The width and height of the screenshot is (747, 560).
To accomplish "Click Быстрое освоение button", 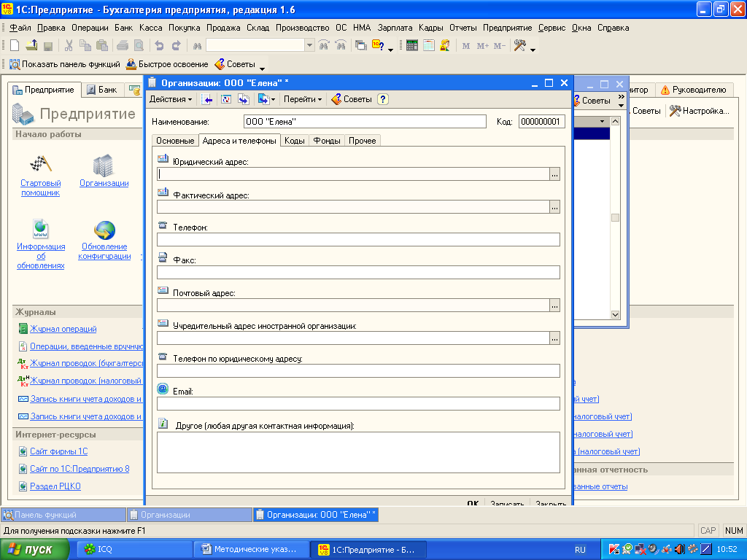I will 167,64.
